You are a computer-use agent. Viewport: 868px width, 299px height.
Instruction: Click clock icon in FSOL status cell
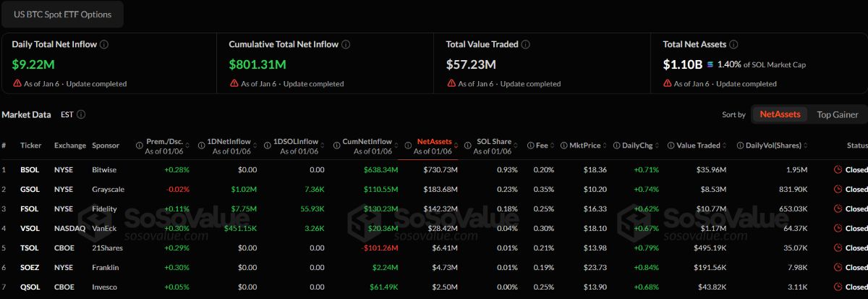point(838,209)
